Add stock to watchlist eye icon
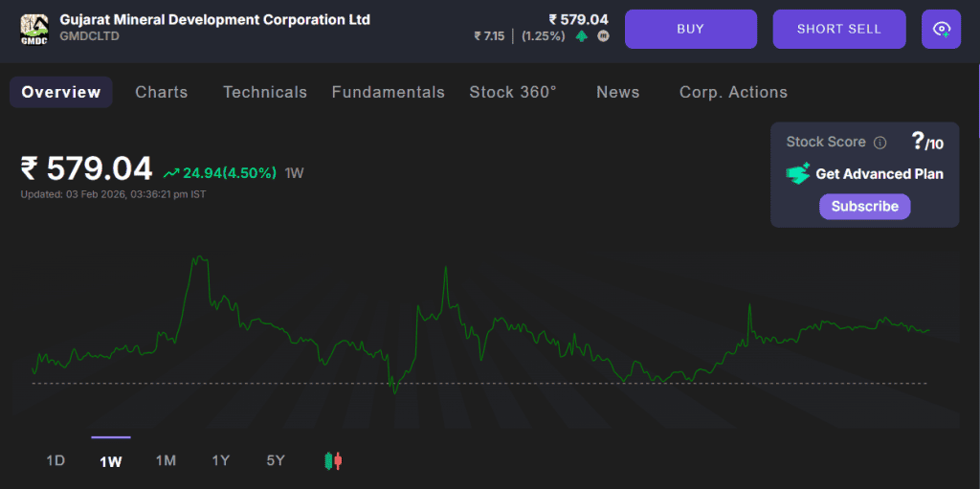The image size is (980, 489). point(942,29)
